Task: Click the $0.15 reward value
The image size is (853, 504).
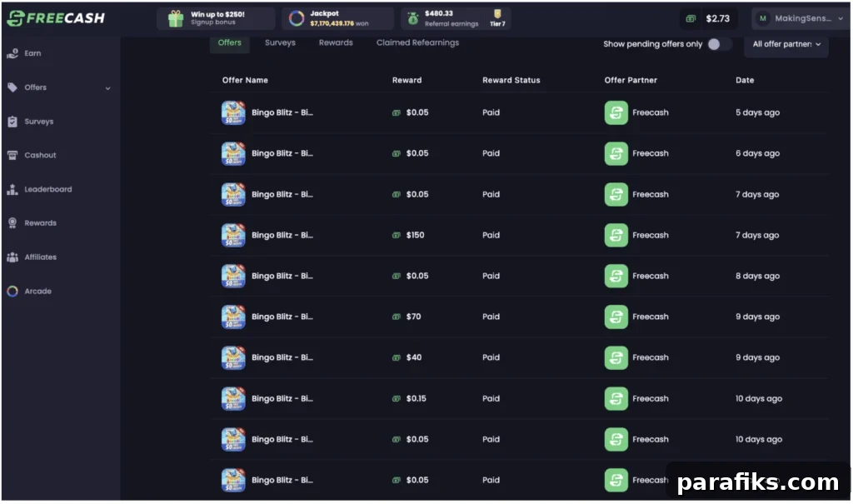Action: click(417, 398)
